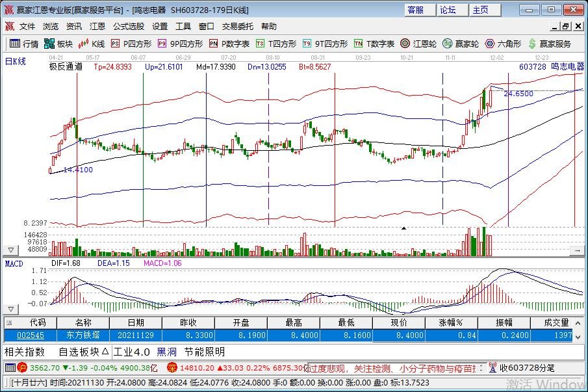Open the 行情 market quotes view
Image resolution: width=588 pixels, height=392 pixels.
point(24,44)
